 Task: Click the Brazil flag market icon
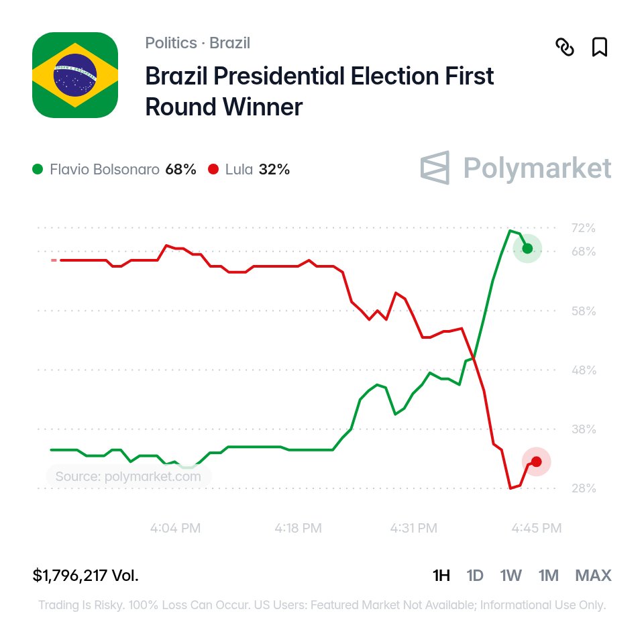pos(75,75)
